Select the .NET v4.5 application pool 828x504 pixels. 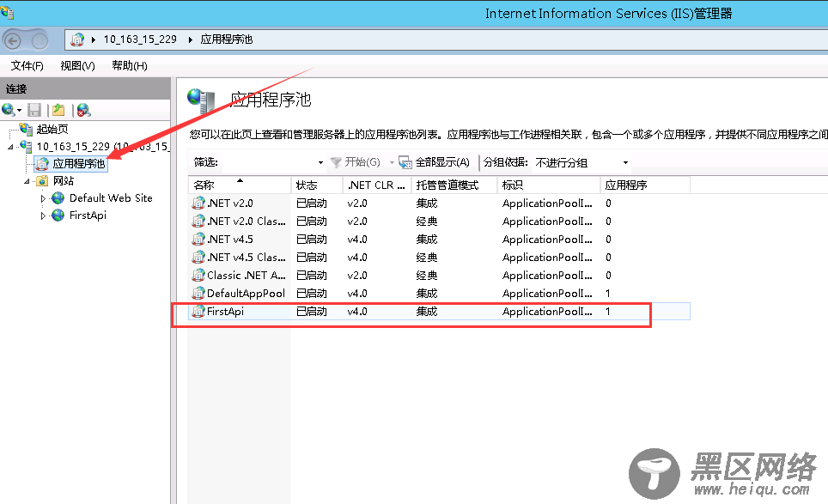coord(440,239)
